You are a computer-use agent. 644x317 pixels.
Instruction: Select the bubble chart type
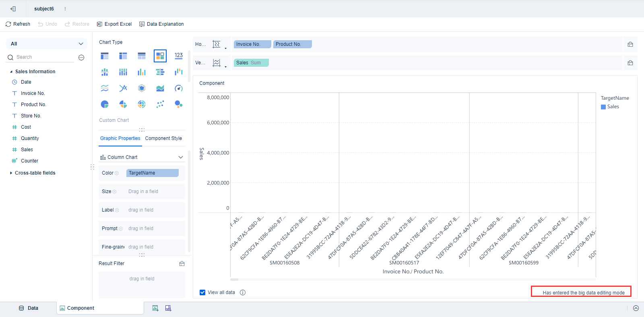179,104
